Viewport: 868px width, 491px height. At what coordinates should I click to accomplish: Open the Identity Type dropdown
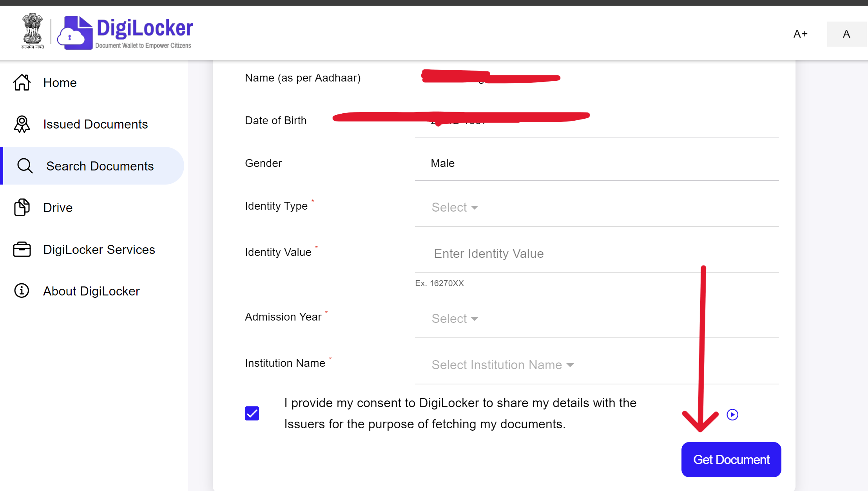pyautogui.click(x=455, y=207)
